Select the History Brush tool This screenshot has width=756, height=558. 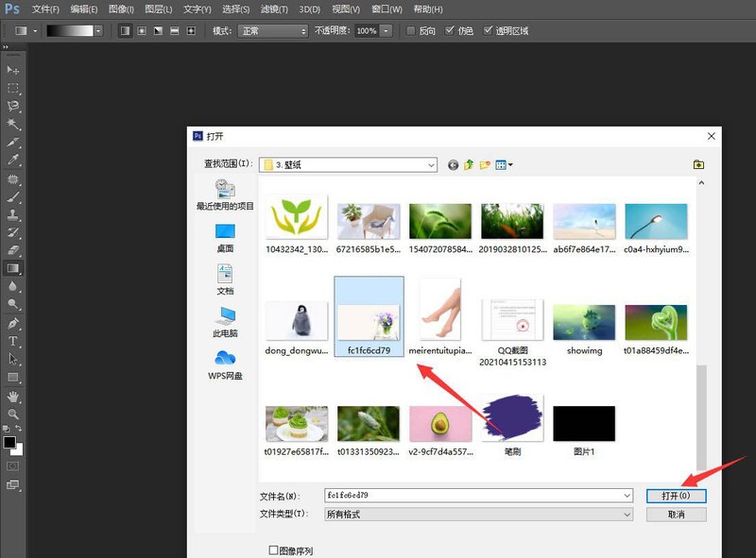pyautogui.click(x=13, y=233)
